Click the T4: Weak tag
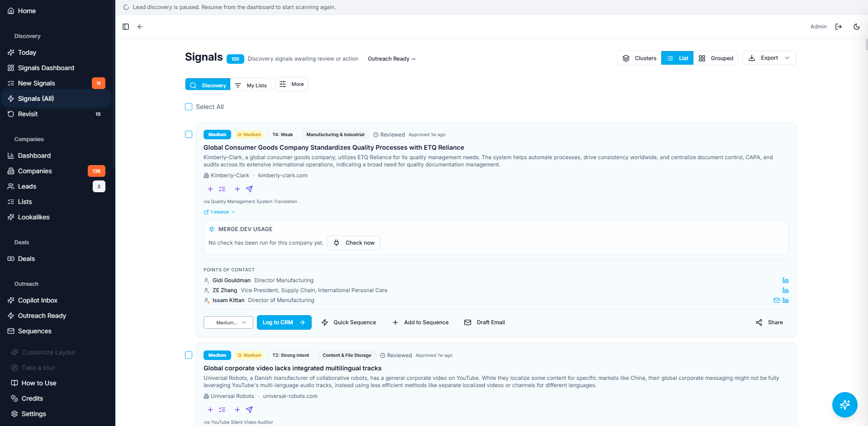This screenshot has height=426, width=868. (x=283, y=135)
